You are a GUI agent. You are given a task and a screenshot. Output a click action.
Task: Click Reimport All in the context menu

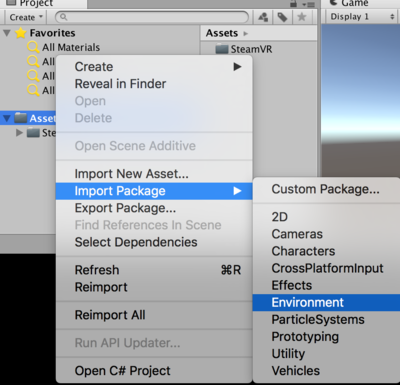coord(110,315)
